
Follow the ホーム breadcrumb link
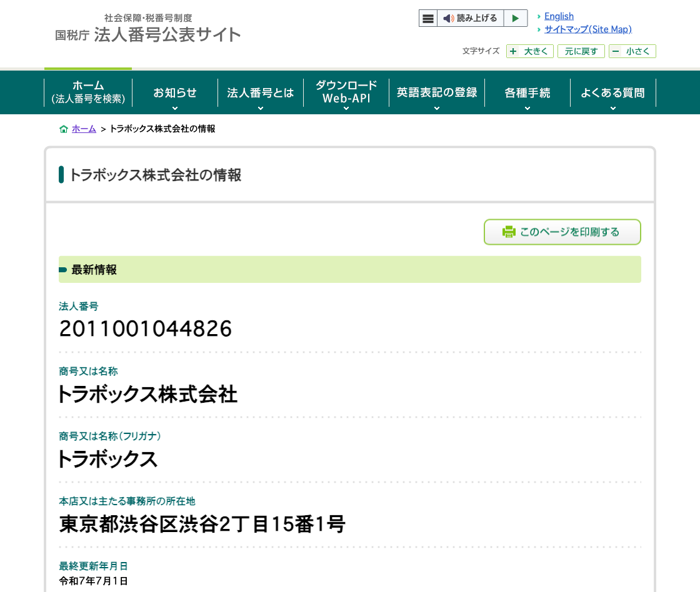(x=84, y=129)
